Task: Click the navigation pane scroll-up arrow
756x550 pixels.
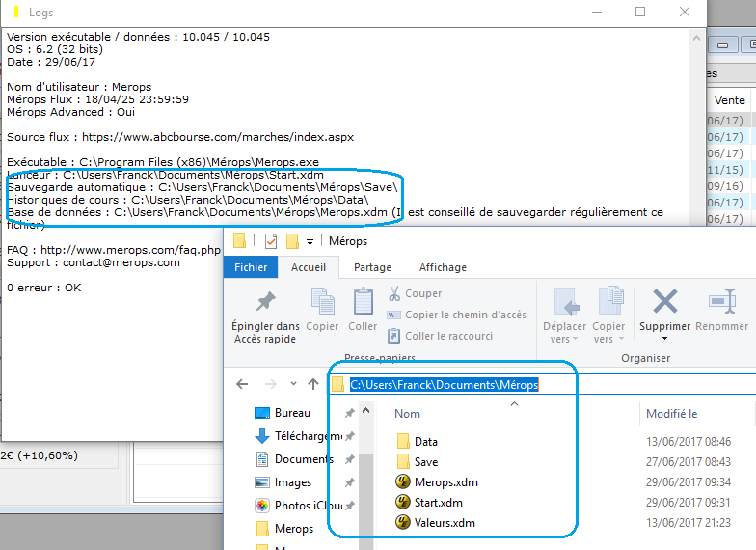Action: (x=366, y=411)
